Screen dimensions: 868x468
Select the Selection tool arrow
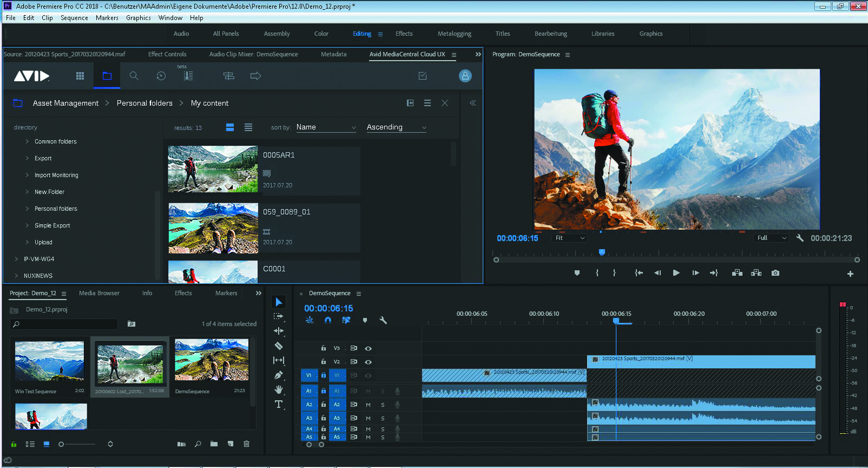[279, 302]
